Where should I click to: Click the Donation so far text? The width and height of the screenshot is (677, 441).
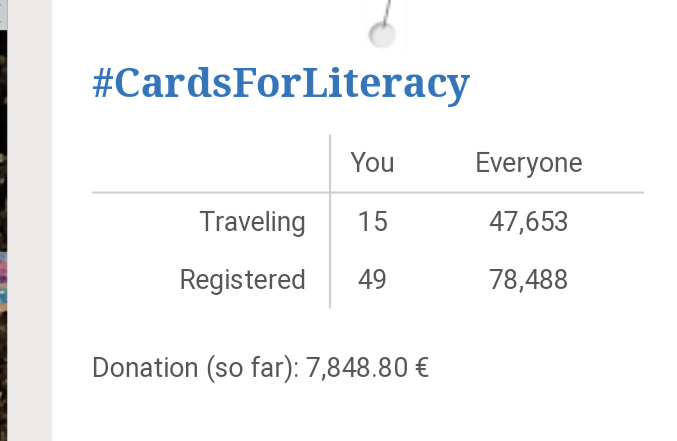point(196,368)
